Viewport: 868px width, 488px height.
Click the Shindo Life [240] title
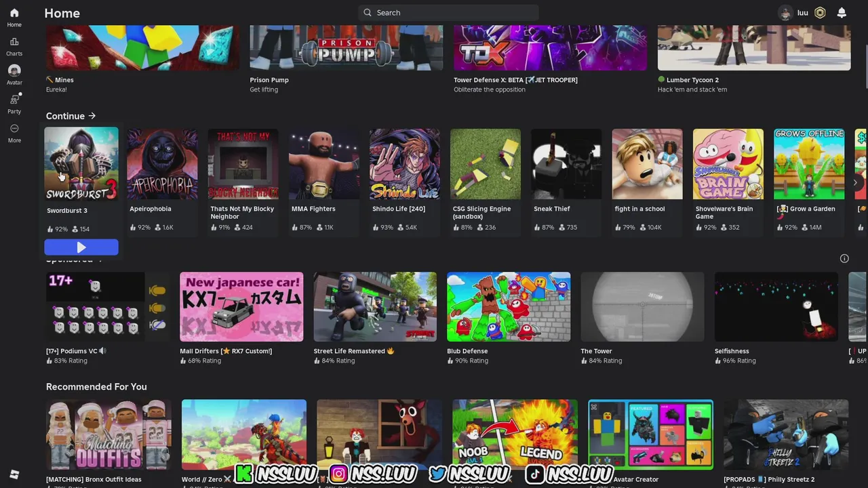coord(399,209)
